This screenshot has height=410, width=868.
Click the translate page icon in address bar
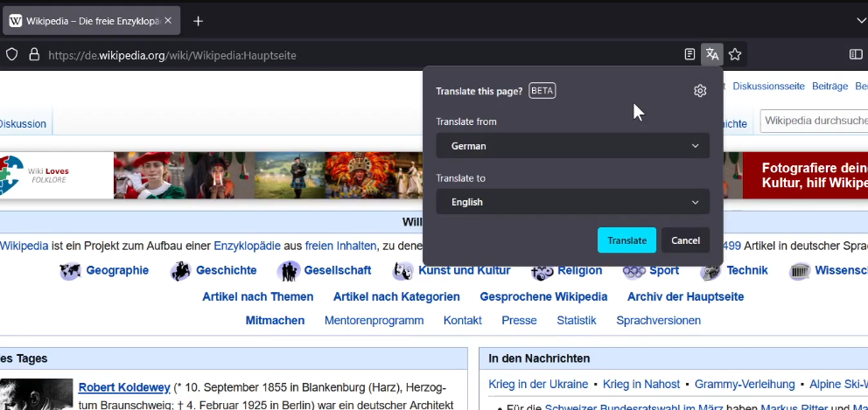pos(712,54)
